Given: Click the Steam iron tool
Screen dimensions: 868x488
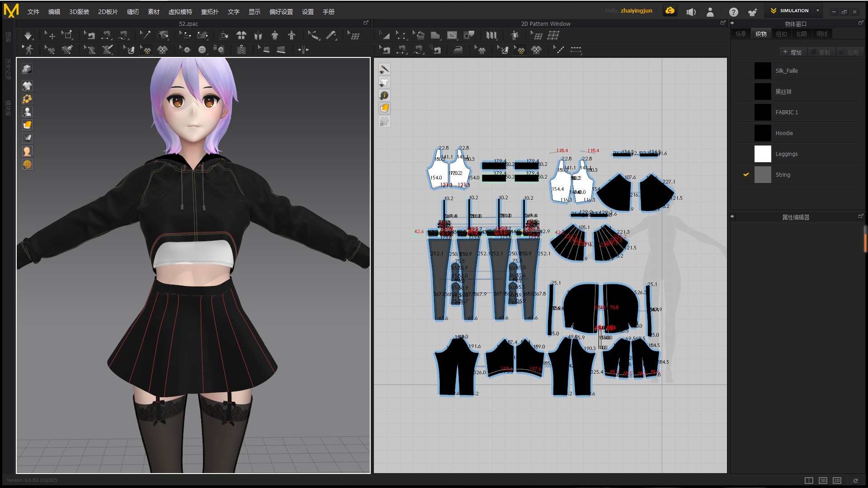Looking at the screenshot, I should tap(458, 50).
